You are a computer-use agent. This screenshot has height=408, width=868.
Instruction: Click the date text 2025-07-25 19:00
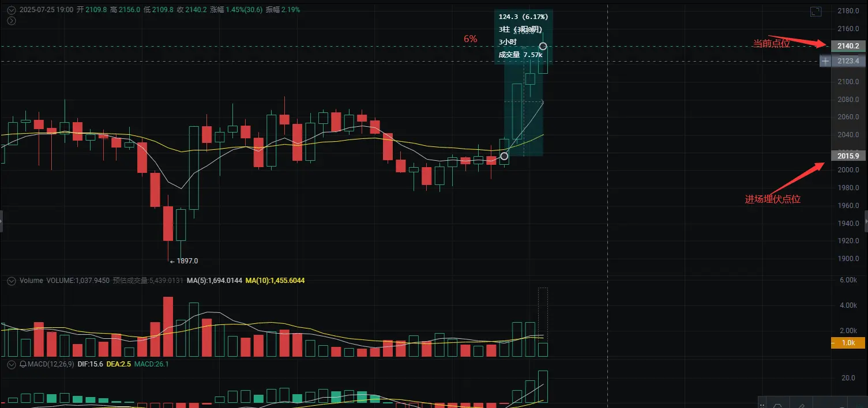point(46,10)
